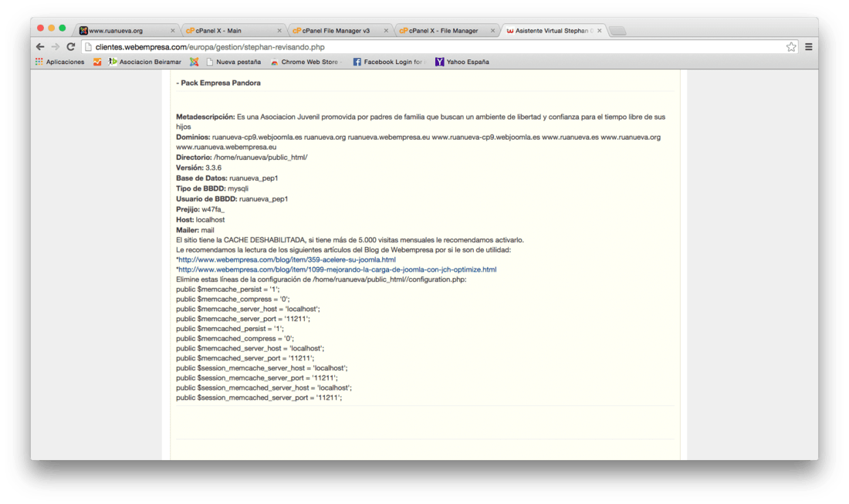Click the line $memcached_server_port = '11211'
The image size is (849, 504).
(245, 358)
